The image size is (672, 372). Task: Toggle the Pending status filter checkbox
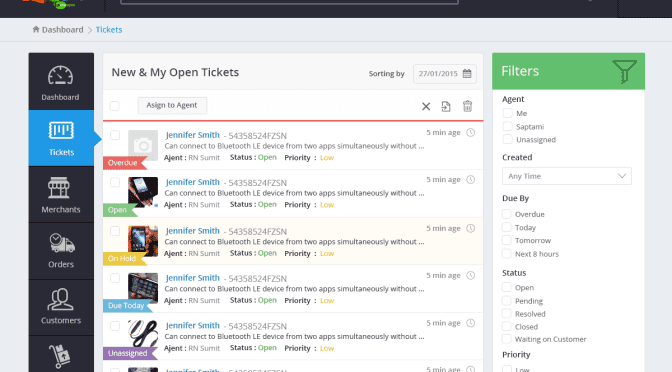(x=507, y=300)
